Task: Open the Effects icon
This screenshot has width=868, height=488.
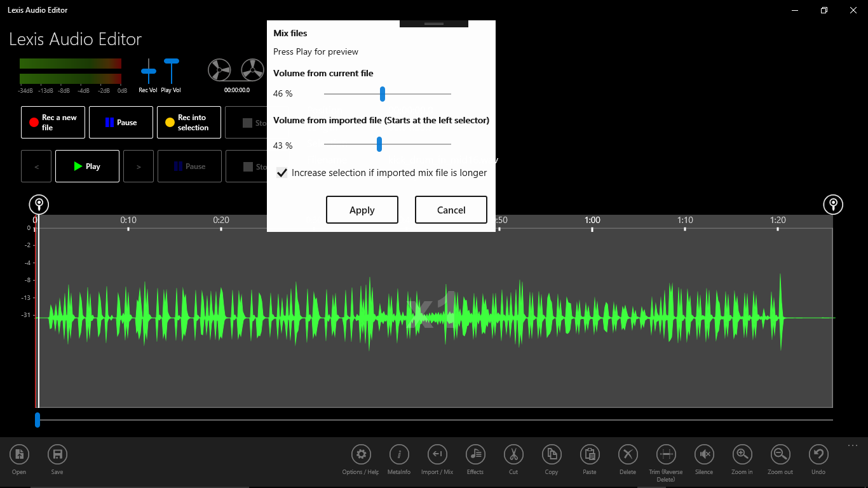Action: [x=475, y=454]
